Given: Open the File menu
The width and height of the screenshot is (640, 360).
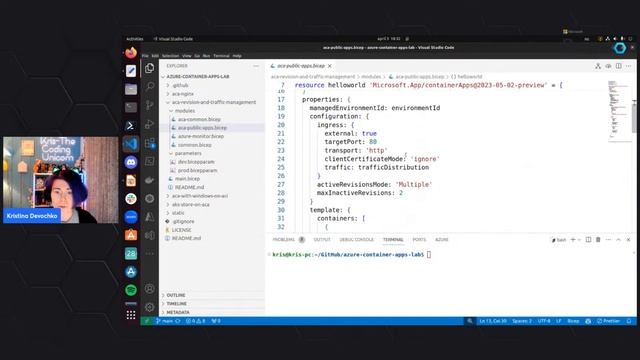Looking at the screenshot, I should click(145, 56).
